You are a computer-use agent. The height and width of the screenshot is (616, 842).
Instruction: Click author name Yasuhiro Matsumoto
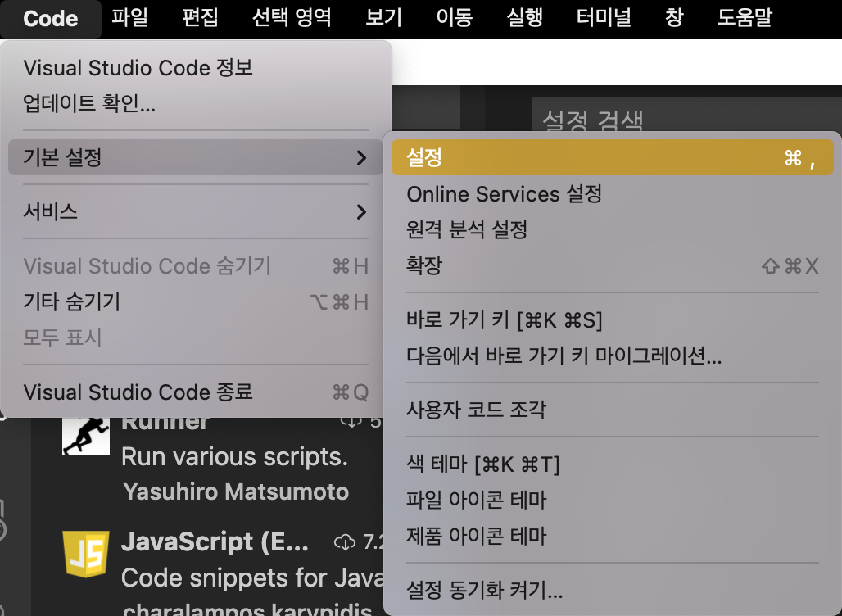click(x=236, y=491)
